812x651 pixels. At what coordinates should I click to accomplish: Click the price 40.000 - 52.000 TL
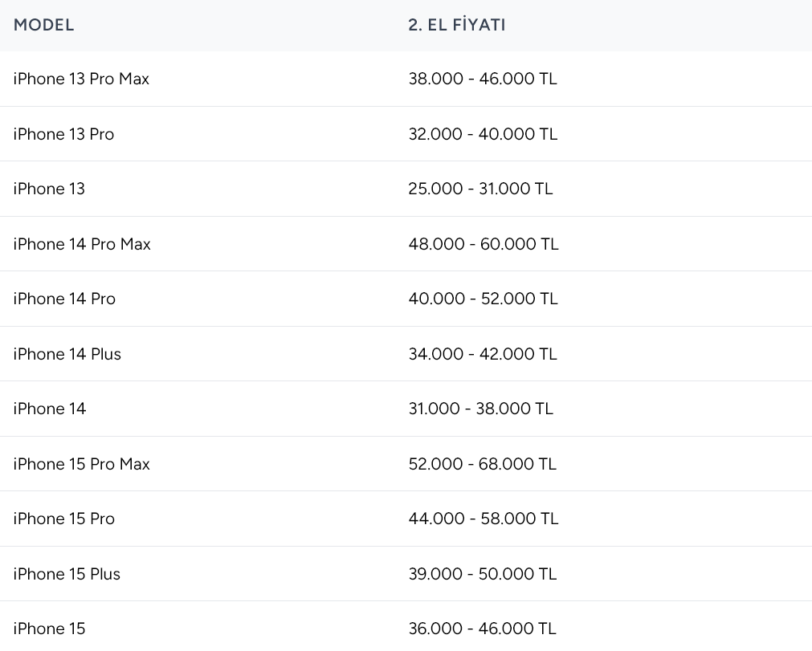pos(484,299)
